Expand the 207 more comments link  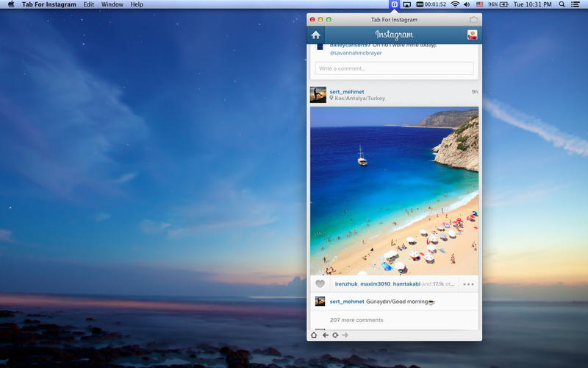click(x=356, y=320)
